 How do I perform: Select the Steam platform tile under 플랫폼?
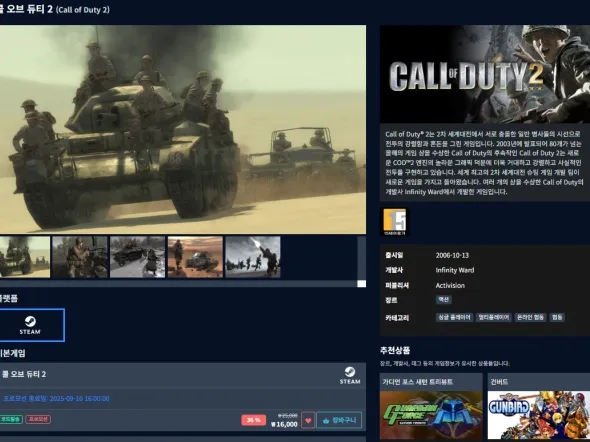pyautogui.click(x=31, y=325)
